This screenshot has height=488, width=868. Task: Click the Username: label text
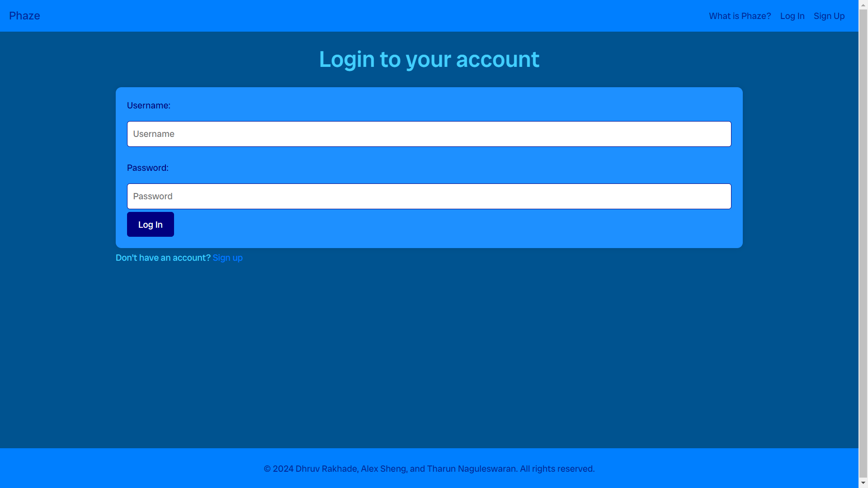tap(148, 105)
